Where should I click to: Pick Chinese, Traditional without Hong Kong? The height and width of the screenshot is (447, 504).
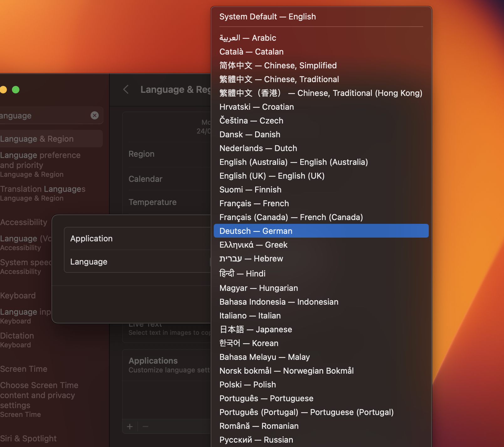pos(321,79)
